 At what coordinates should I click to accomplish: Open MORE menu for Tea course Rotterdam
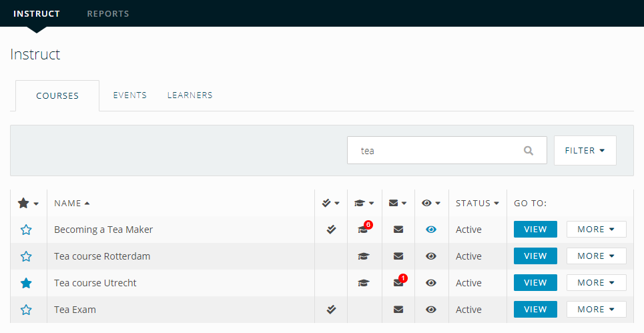pyautogui.click(x=597, y=256)
